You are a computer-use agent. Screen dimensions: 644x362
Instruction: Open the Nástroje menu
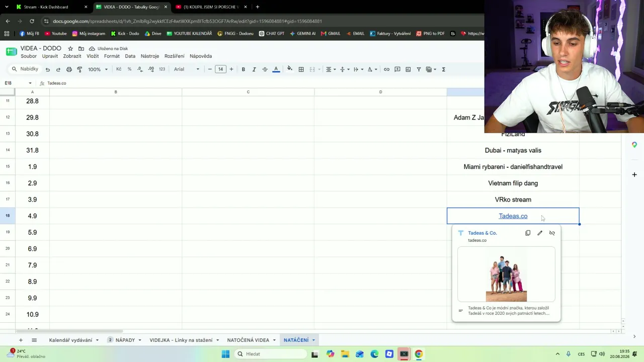click(150, 56)
